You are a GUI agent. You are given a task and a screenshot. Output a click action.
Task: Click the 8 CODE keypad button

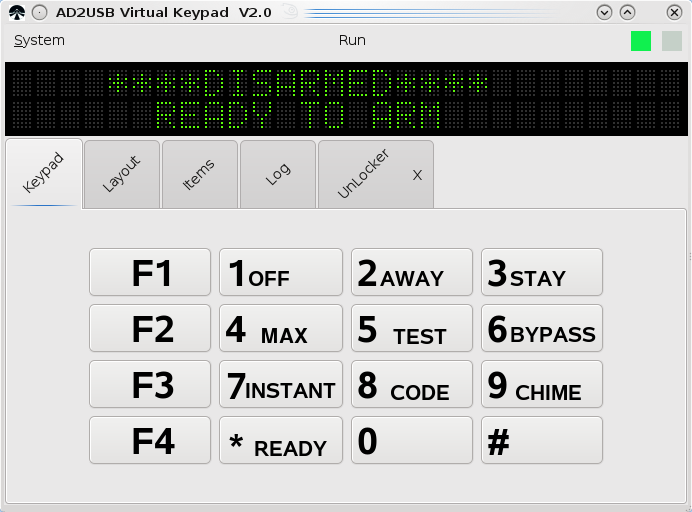[x=412, y=384]
